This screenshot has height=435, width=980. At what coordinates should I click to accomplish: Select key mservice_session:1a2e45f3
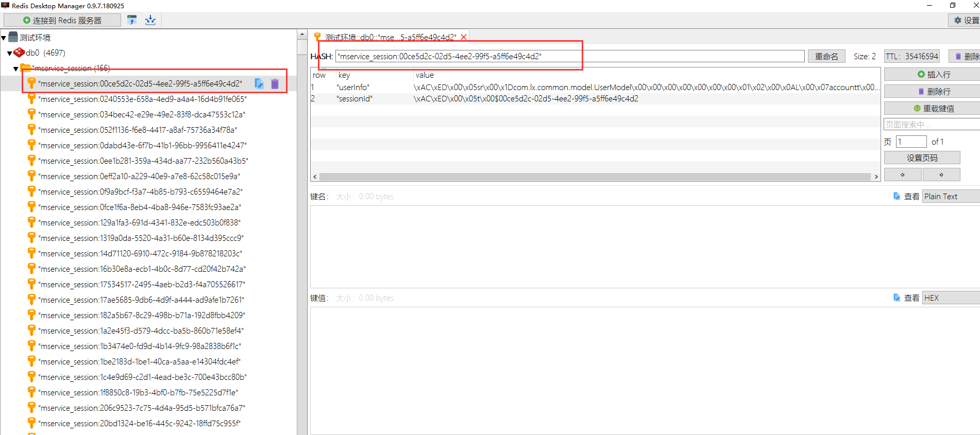coord(141,330)
